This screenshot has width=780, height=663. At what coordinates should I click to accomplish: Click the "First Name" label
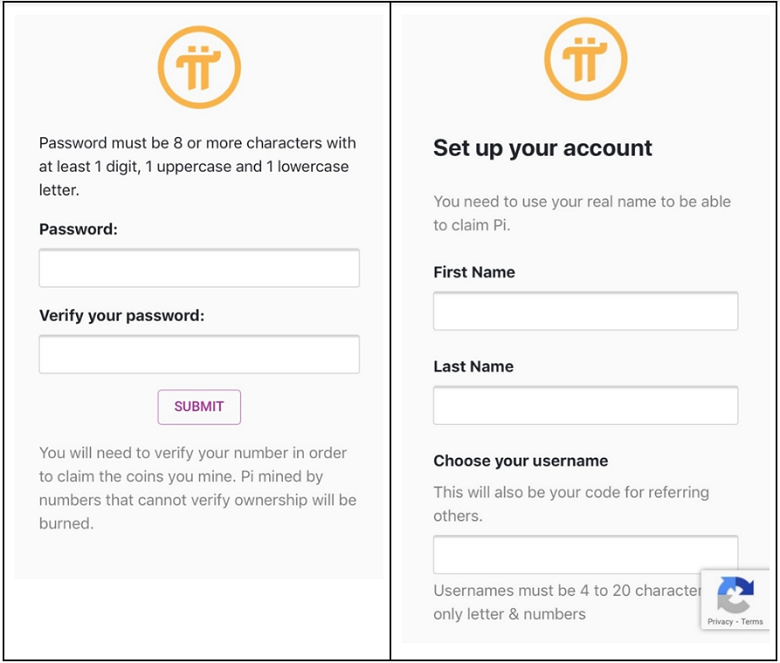coord(474,272)
